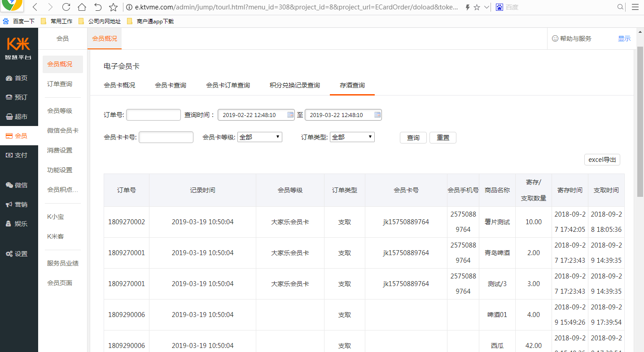Screen dimensions: 644x352
Task: Expand the 订单类型 dropdown
Action: click(352, 137)
